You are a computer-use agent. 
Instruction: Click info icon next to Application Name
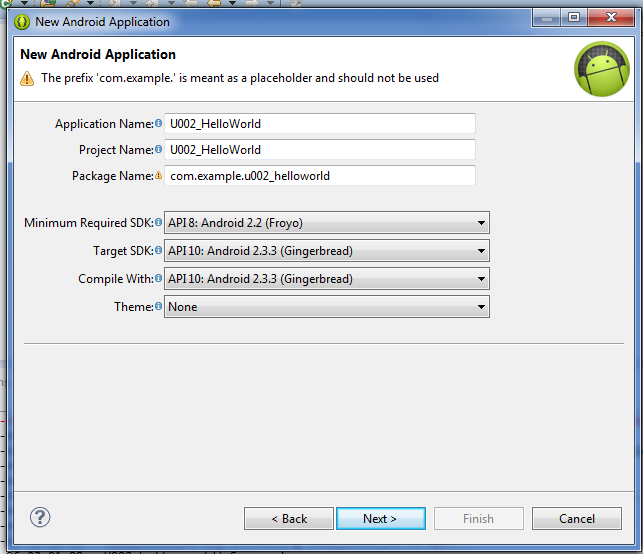tap(158, 123)
